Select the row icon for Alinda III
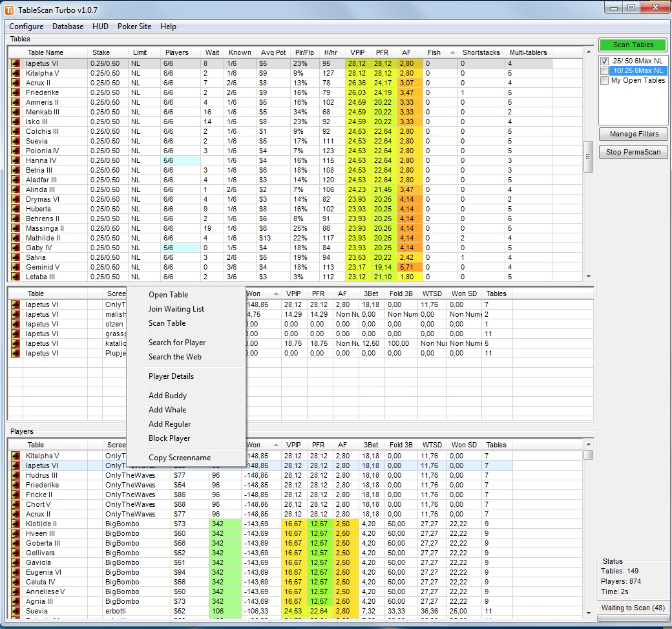 [16, 189]
